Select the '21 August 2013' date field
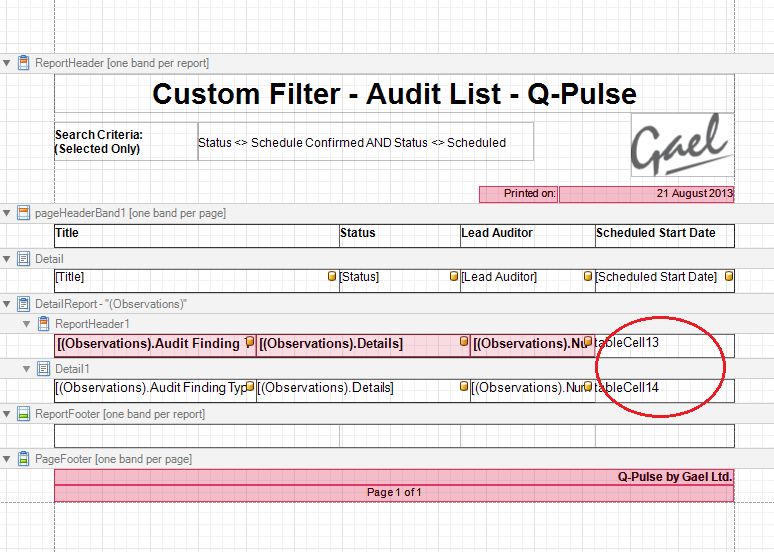The image size is (774, 552). [647, 194]
